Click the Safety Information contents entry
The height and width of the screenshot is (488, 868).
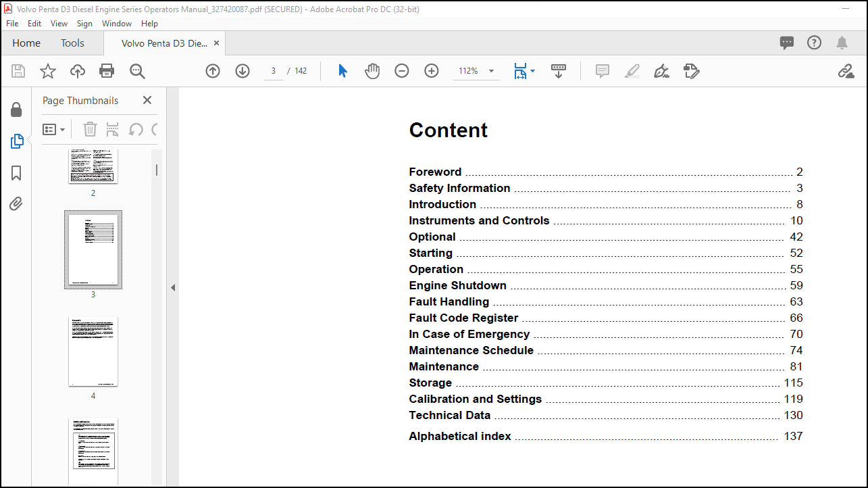pos(606,188)
